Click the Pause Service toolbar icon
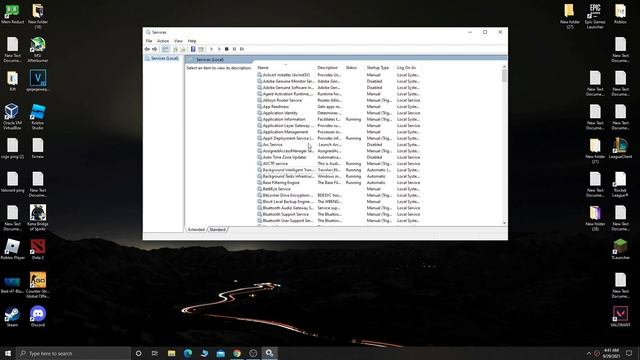This screenshot has height=360, width=640. [x=234, y=49]
